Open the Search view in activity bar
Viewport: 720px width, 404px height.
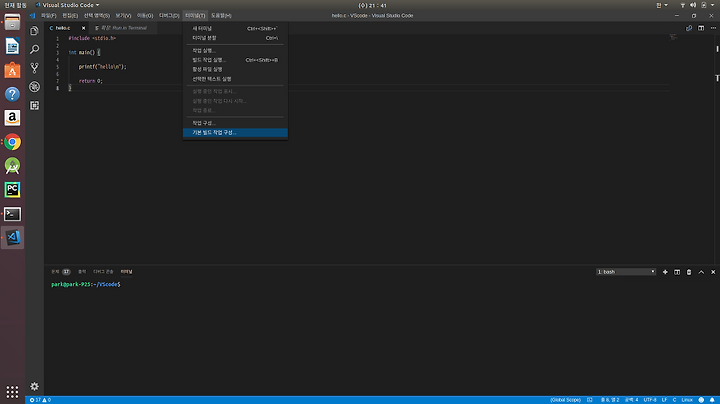(x=34, y=49)
